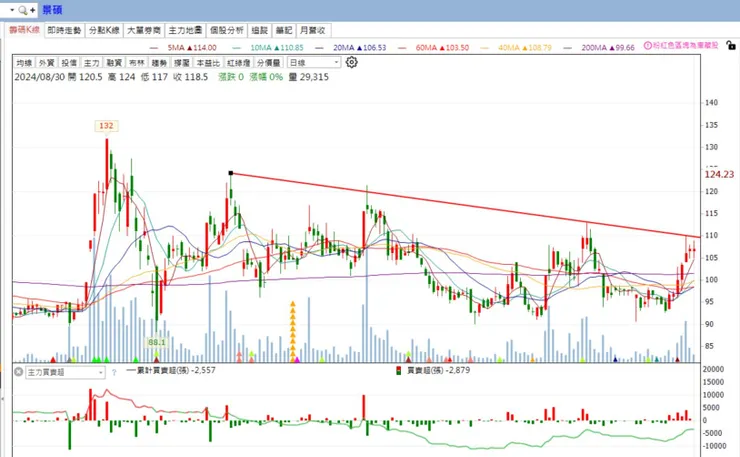Click the 20000 label on lower indicator axis
Screen dimensions: 740x457
tap(714, 369)
